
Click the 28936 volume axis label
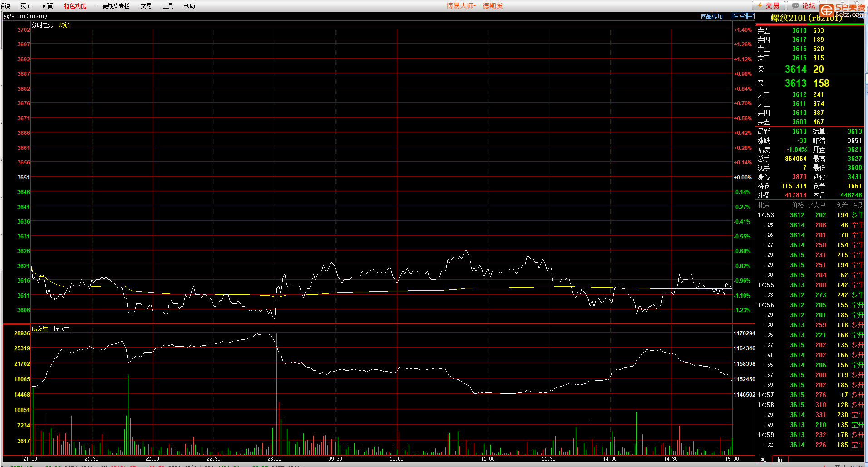coord(22,333)
